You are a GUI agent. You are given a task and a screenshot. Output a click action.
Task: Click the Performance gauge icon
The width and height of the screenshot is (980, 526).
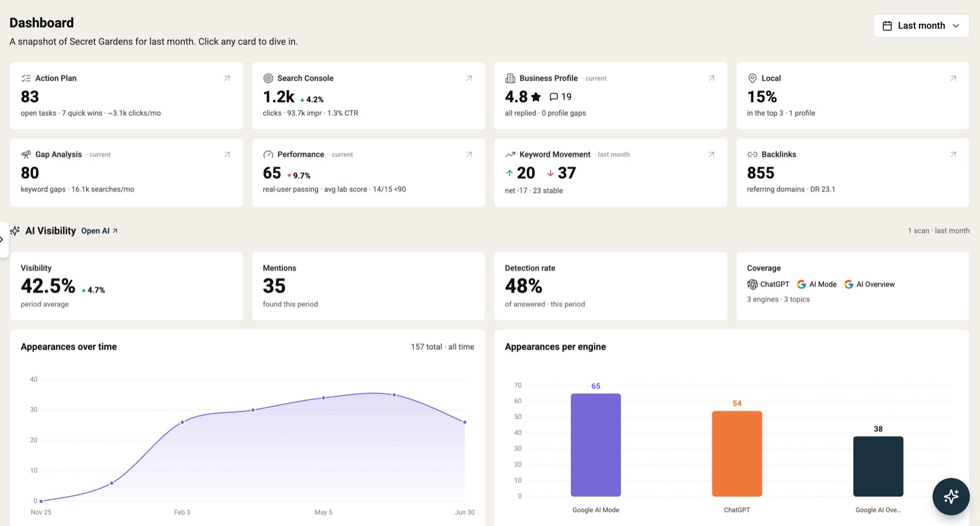tap(268, 154)
